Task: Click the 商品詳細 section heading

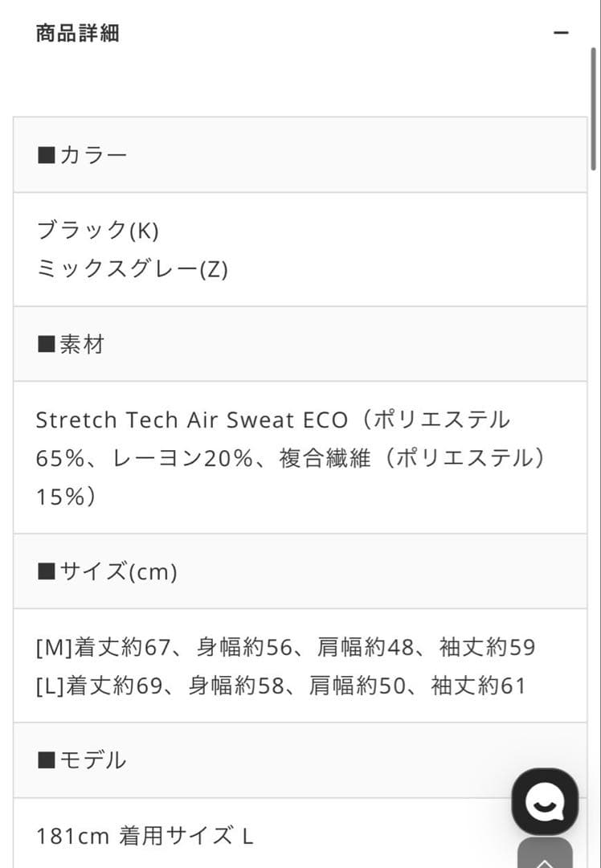Action: pyautogui.click(x=77, y=33)
